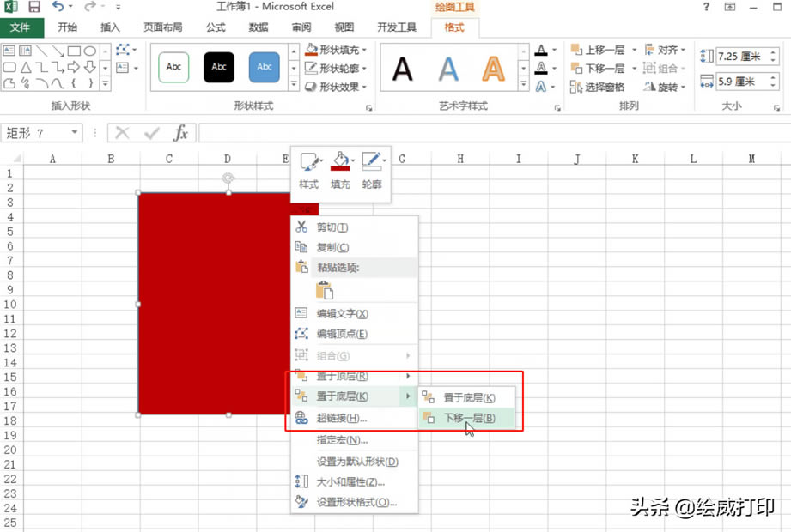
Task: Click the 对齐 (Align) button
Action: (666, 50)
